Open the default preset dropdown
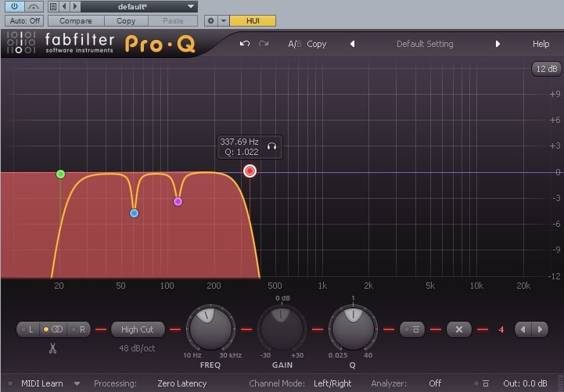 [x=138, y=6]
